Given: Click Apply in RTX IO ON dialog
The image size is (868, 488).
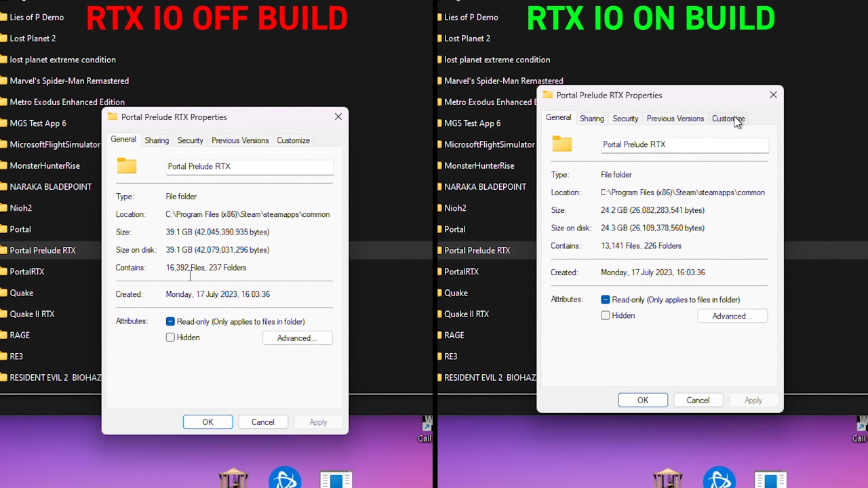Looking at the screenshot, I should tap(753, 401).
